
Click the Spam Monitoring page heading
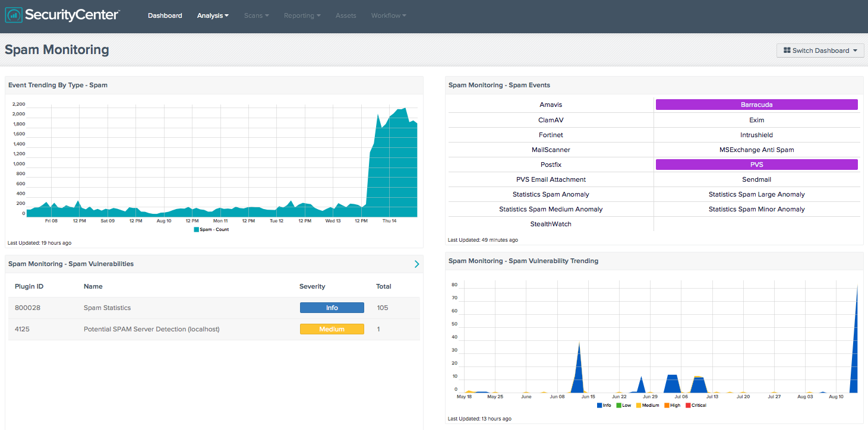click(57, 49)
